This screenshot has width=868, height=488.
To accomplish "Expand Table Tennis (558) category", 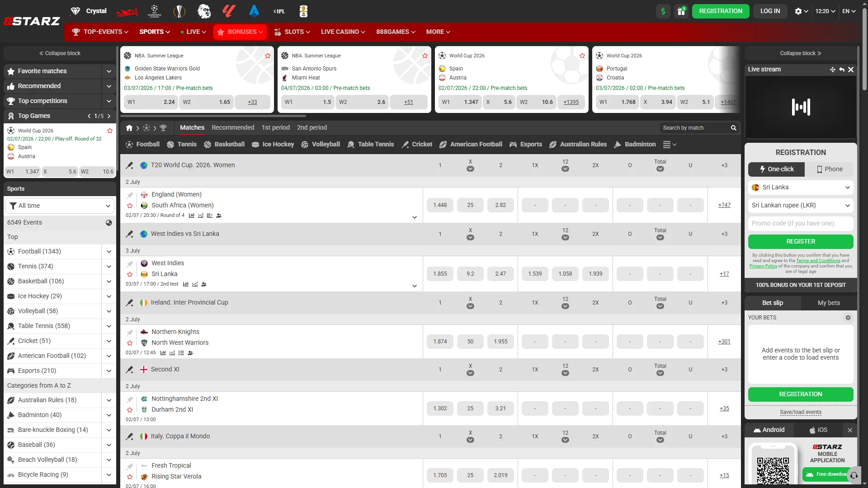I will point(109,326).
